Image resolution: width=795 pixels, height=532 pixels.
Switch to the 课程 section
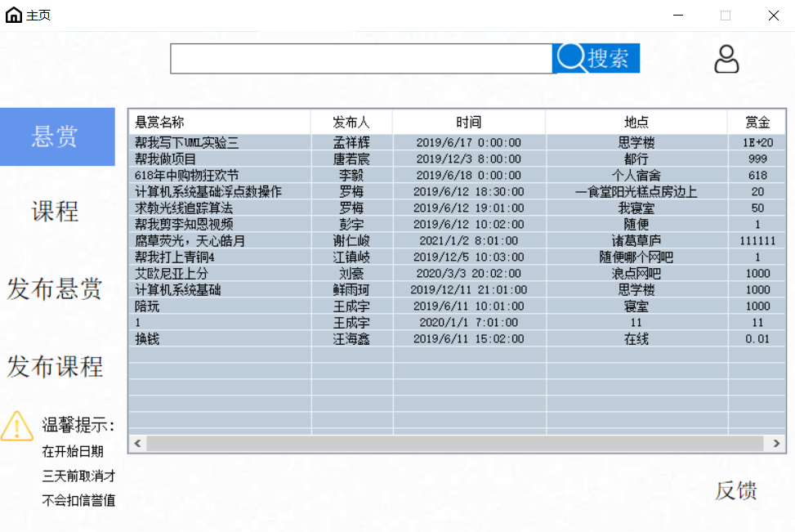[x=55, y=211]
